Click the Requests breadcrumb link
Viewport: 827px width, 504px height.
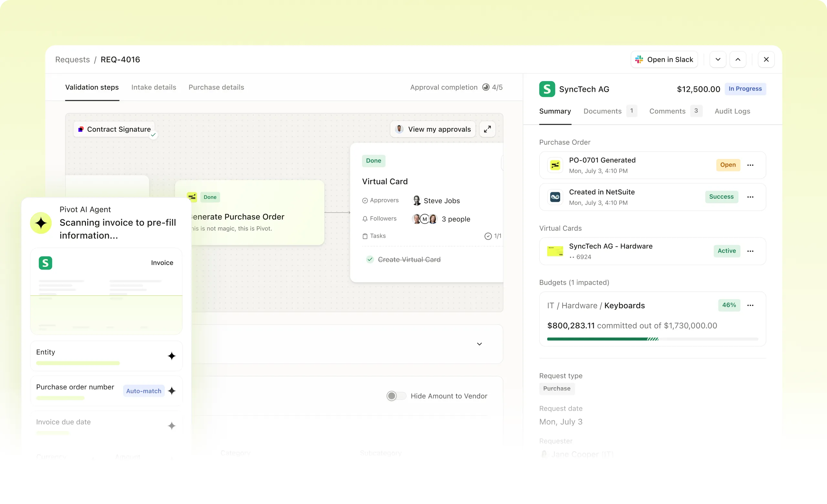coord(72,60)
